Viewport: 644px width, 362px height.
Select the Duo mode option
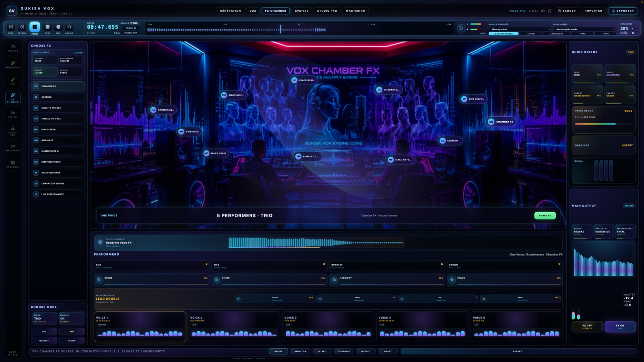44,331
